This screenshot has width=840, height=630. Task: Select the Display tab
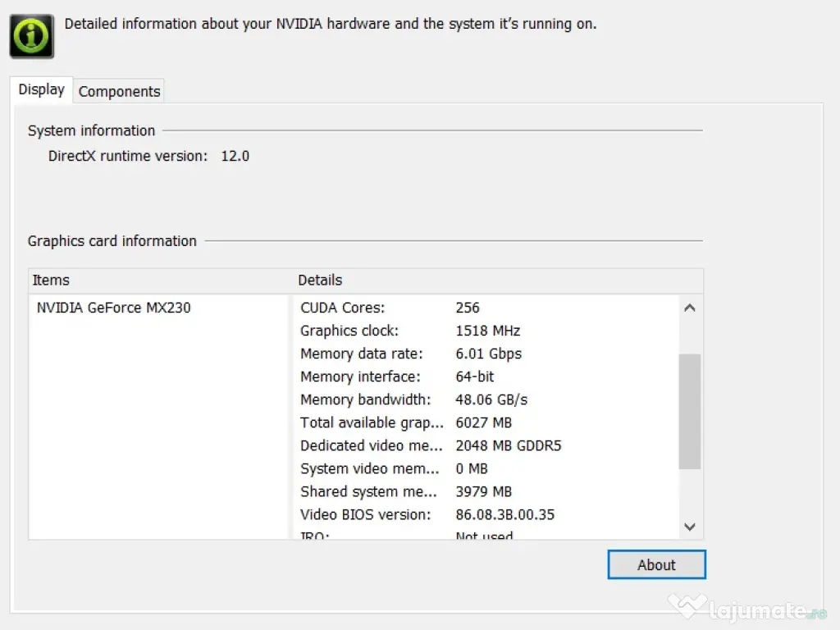pos(41,90)
